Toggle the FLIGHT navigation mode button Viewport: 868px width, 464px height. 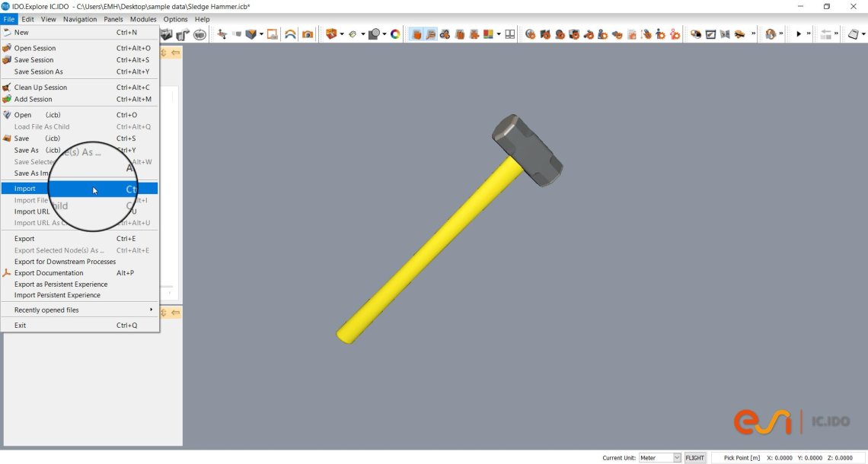(694, 458)
